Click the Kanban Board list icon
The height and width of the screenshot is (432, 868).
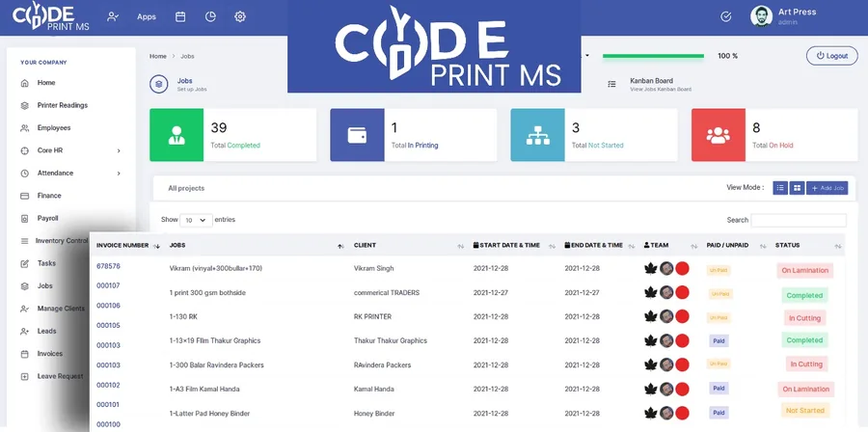point(611,84)
